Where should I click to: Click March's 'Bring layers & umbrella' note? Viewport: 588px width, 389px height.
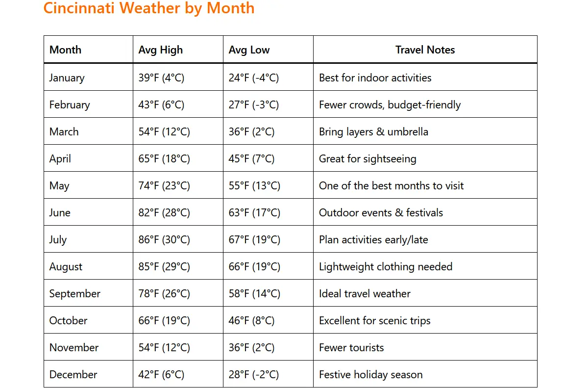[x=373, y=131]
